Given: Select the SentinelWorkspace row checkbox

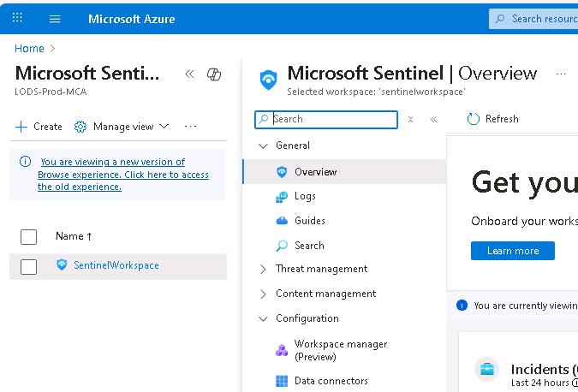Looking at the screenshot, I should (28, 266).
